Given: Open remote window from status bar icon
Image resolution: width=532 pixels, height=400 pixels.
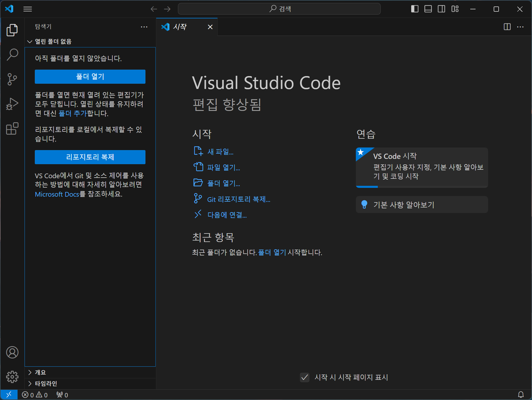Looking at the screenshot, I should click(x=9, y=395).
